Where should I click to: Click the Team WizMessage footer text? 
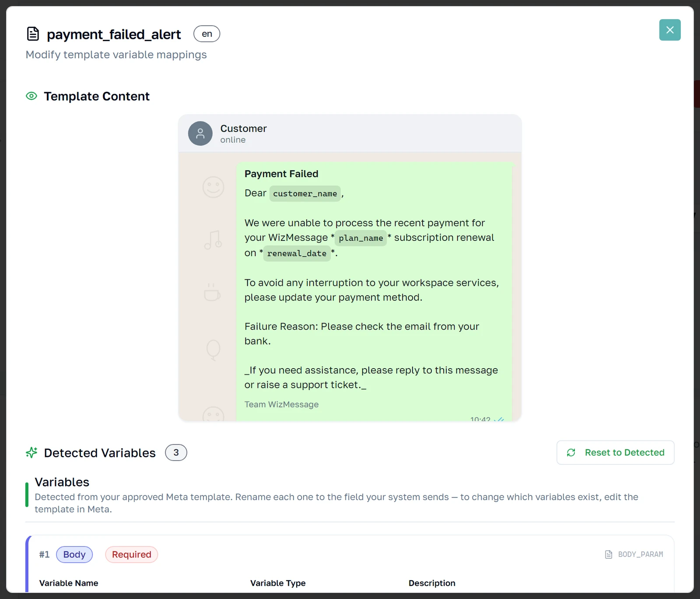tap(281, 404)
